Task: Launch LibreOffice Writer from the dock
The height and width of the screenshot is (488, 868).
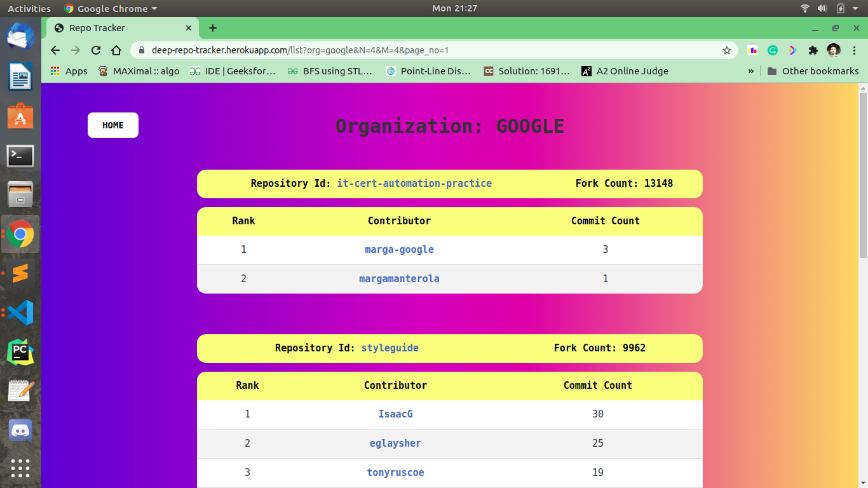Action: (20, 77)
